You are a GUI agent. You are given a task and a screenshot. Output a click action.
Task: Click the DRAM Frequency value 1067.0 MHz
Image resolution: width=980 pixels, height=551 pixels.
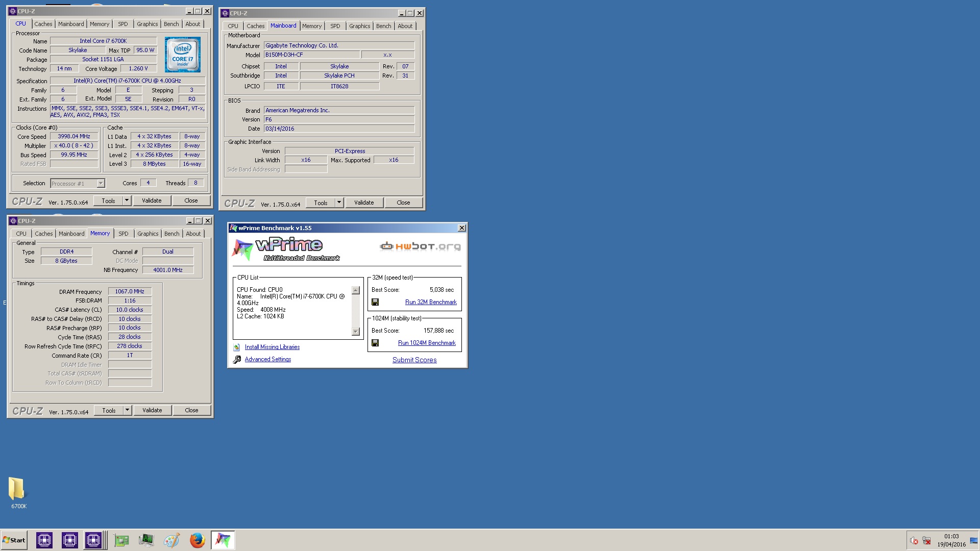click(130, 291)
